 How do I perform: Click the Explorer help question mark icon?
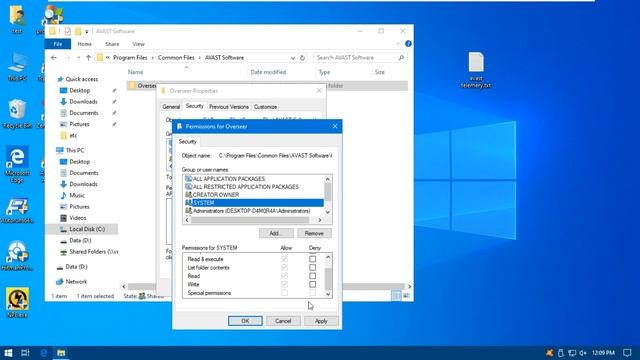click(408, 43)
